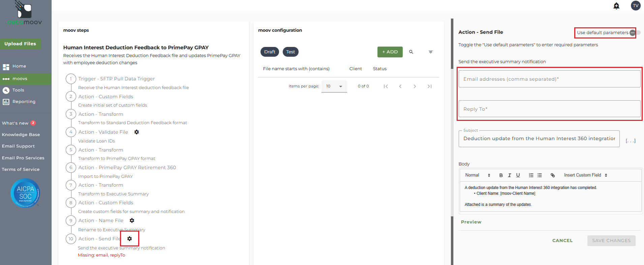Open the TV user avatar menu
The height and width of the screenshot is (265, 644).
coord(636,6)
